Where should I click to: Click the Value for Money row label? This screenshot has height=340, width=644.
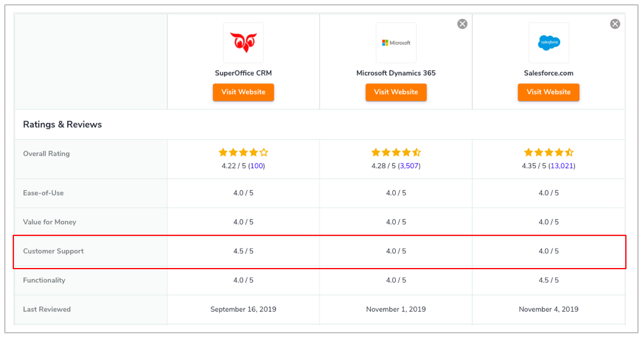pyautogui.click(x=50, y=222)
